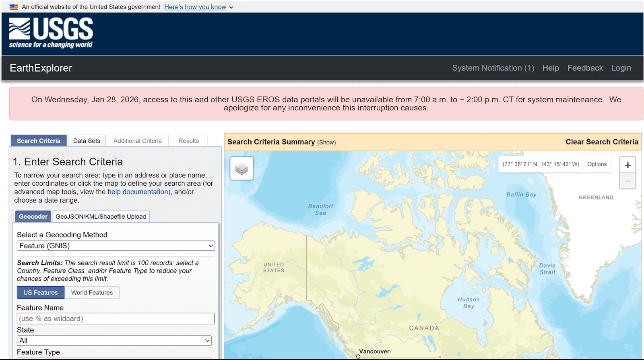This screenshot has height=360, width=644.
Task: Open the help documentation link
Action: point(138,192)
